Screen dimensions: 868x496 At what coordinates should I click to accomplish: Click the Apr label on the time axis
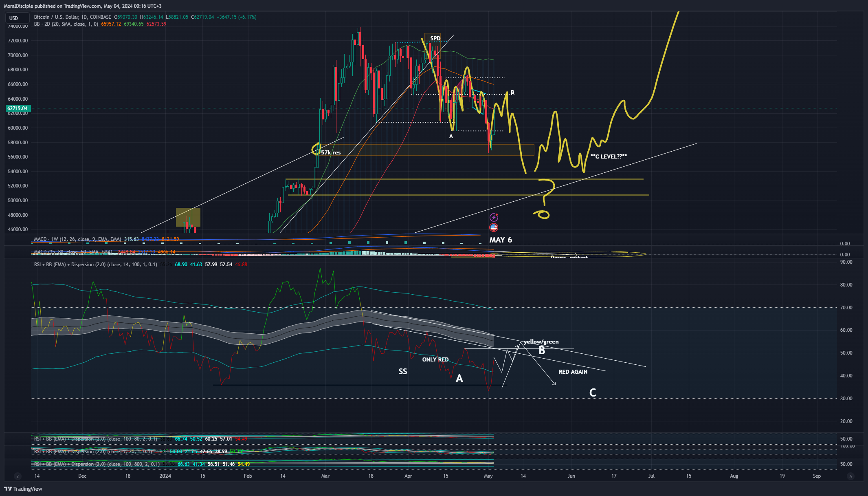[408, 476]
